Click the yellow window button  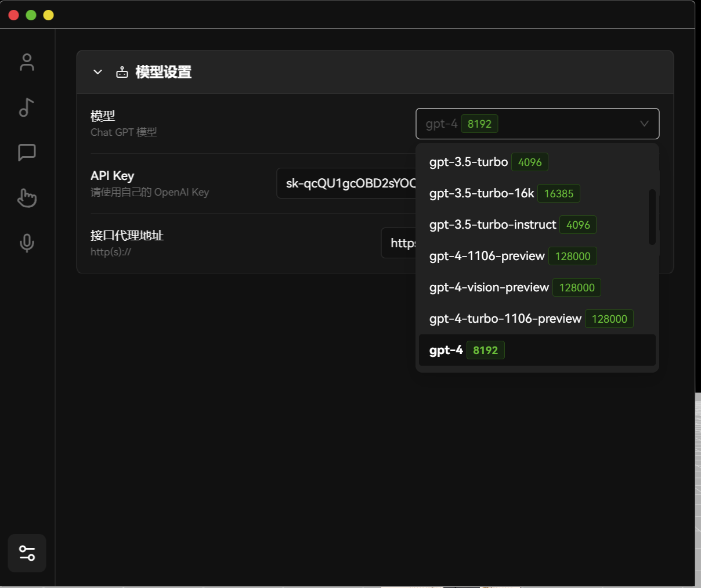coord(49,15)
